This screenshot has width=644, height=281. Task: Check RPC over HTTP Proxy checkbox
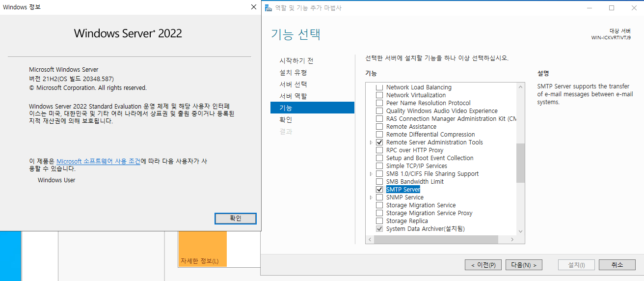[x=379, y=150]
